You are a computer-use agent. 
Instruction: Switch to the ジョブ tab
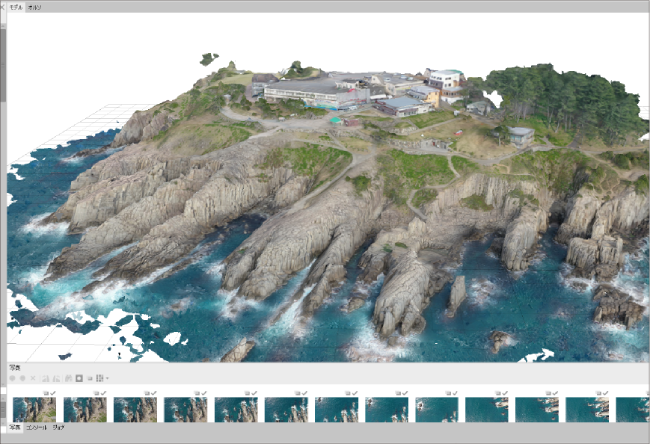[x=59, y=427]
